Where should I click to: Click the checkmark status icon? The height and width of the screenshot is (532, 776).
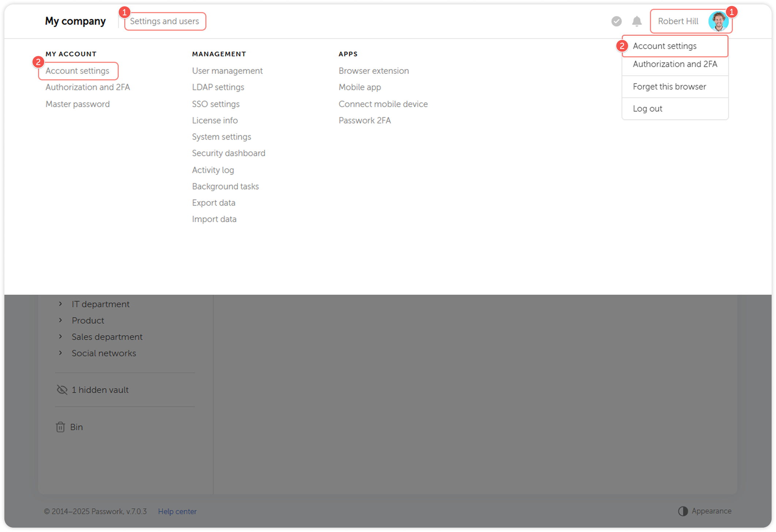point(616,21)
